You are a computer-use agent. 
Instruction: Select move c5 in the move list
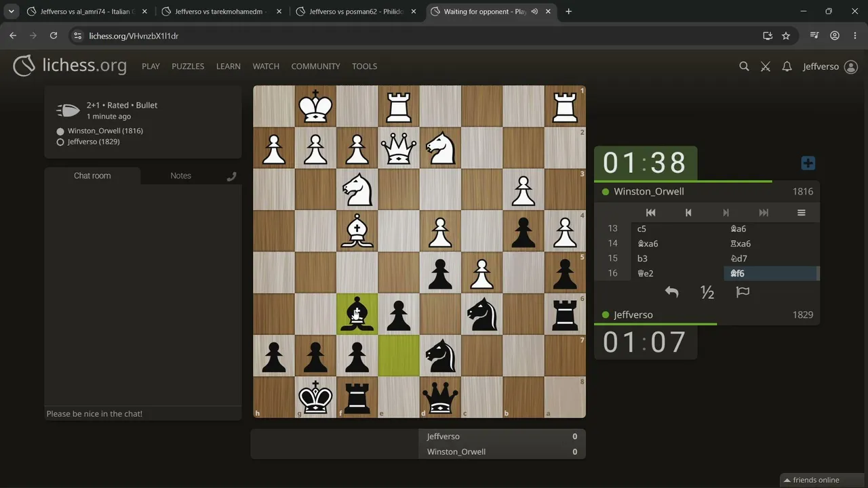[677, 228]
